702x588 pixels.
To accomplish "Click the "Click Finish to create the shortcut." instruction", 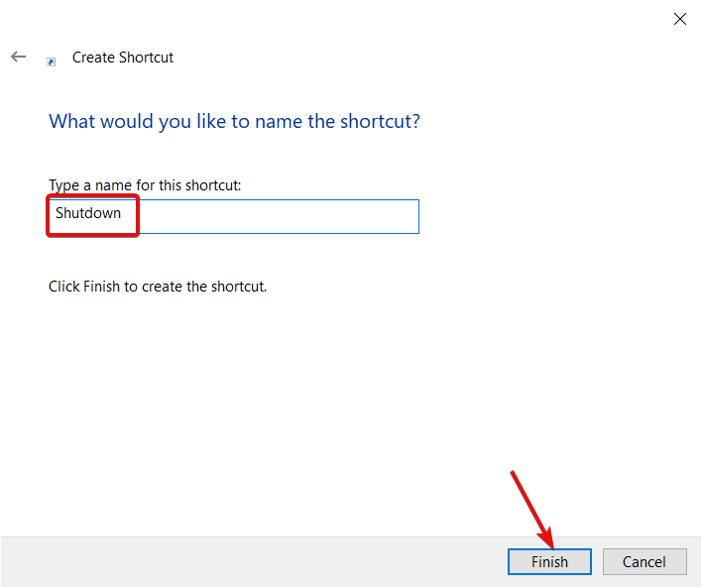I will point(158,287).
